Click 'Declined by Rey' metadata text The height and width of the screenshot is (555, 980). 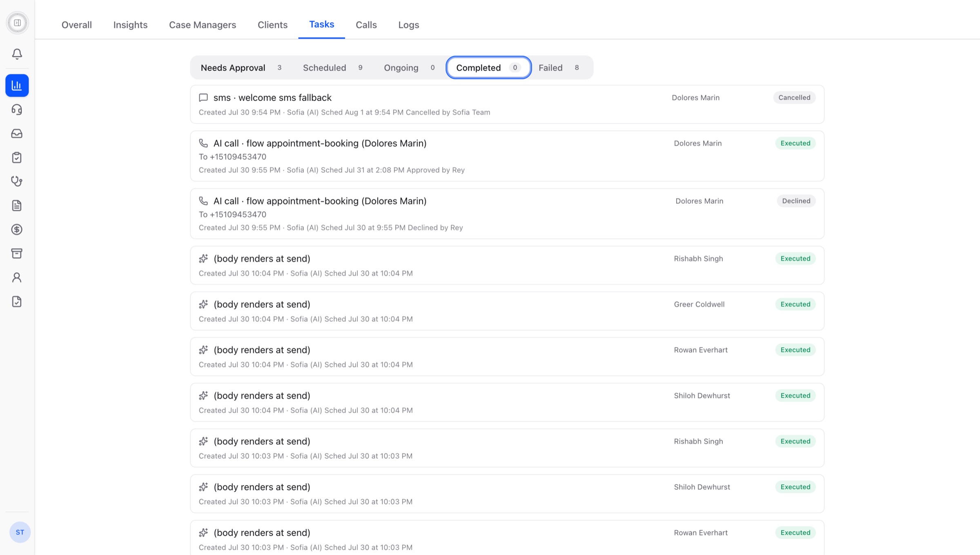(435, 228)
